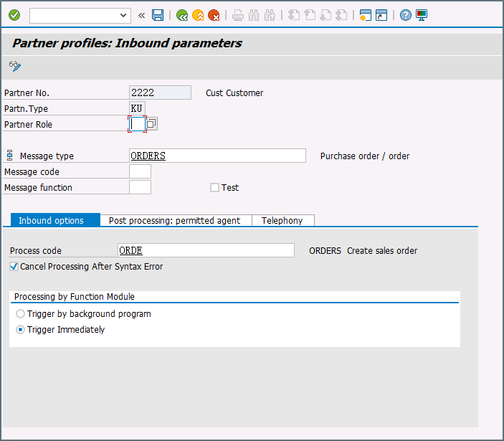Click the Customize Local Layout monitor icon

click(422, 15)
